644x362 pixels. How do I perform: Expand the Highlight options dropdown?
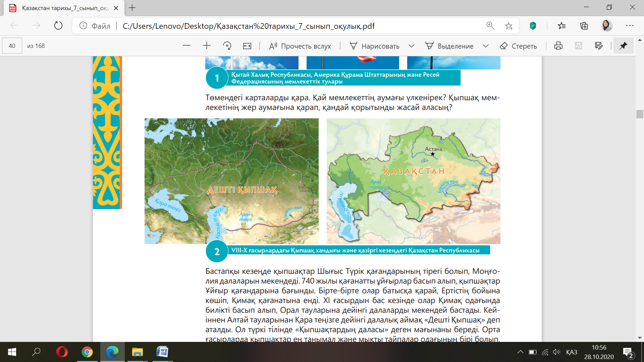pos(485,46)
